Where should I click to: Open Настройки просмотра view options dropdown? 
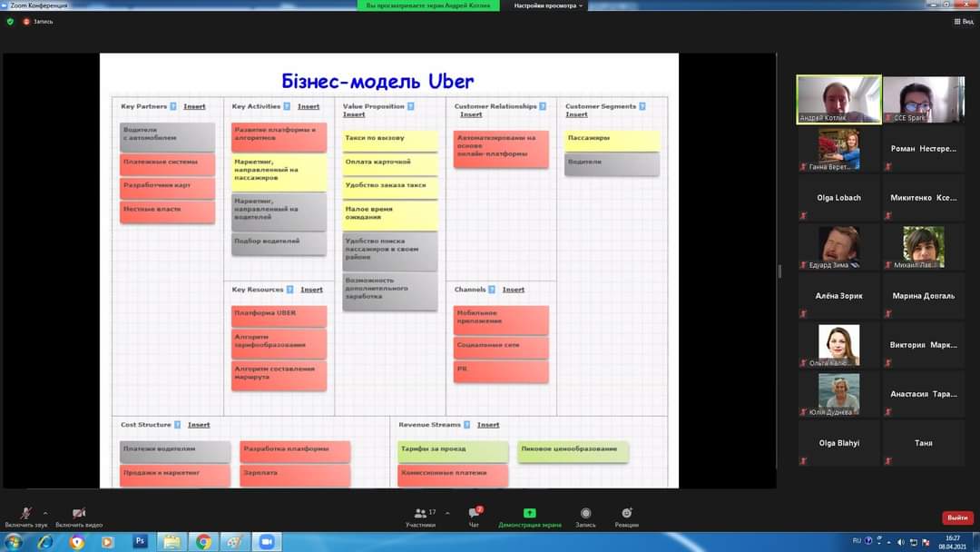548,5
